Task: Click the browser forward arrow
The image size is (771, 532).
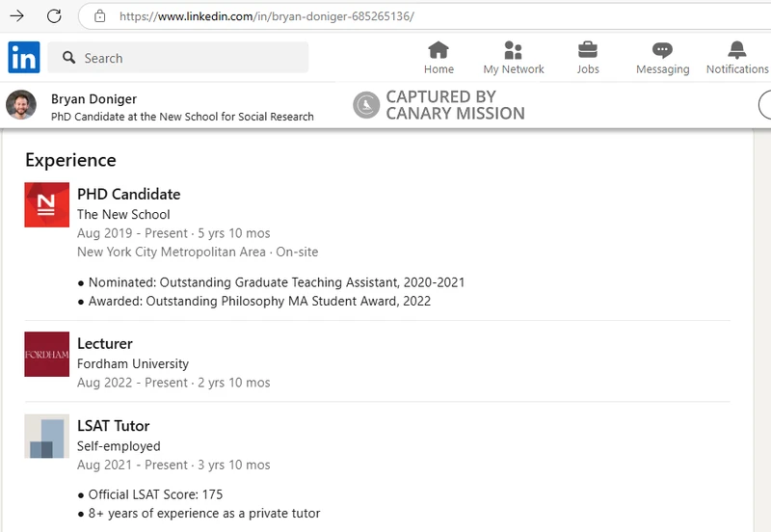Action: 16,16
